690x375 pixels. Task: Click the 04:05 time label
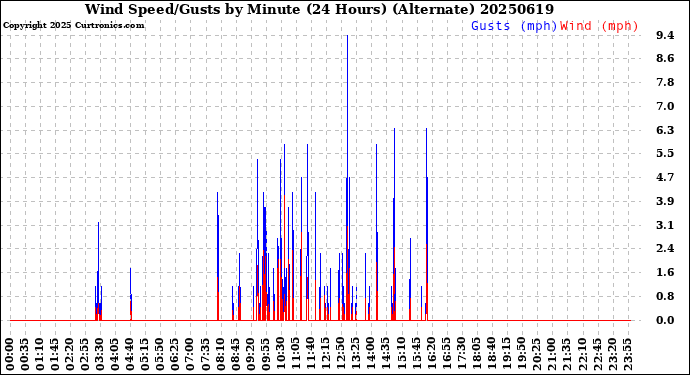pos(115,355)
